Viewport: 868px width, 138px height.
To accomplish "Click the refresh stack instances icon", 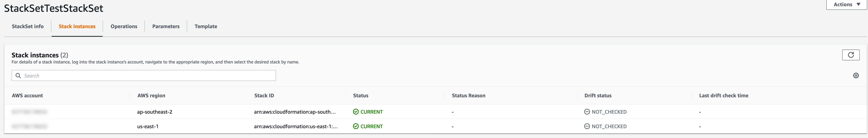I will (x=851, y=55).
